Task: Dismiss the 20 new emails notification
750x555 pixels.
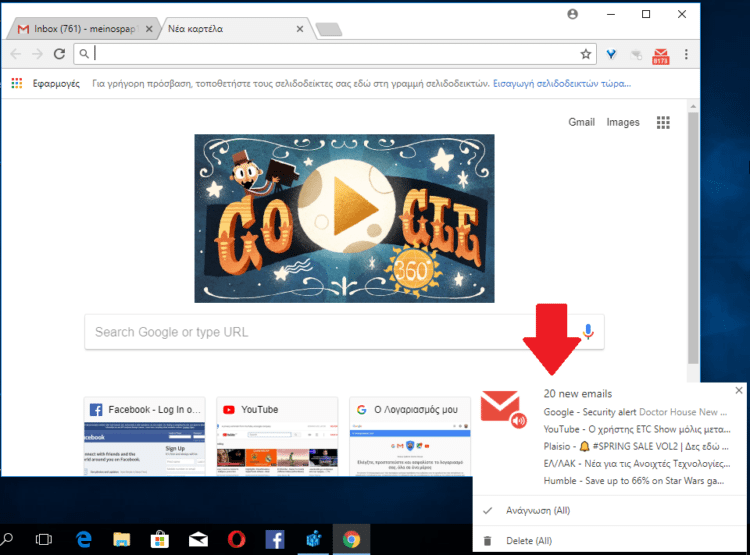Action: point(739,390)
